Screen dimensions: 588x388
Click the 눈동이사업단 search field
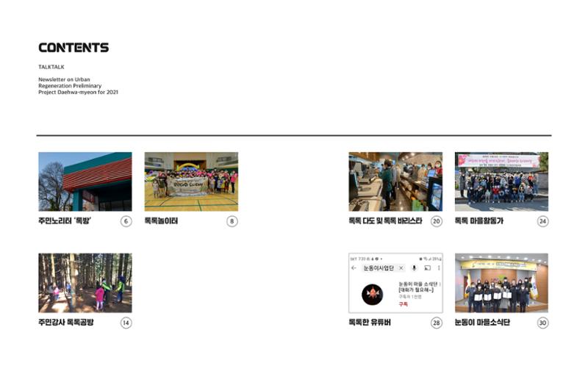click(x=383, y=268)
